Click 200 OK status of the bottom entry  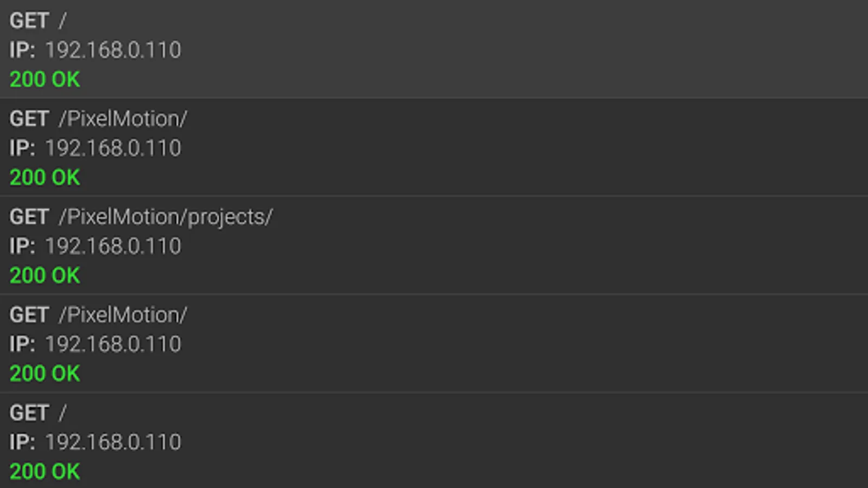tap(45, 472)
